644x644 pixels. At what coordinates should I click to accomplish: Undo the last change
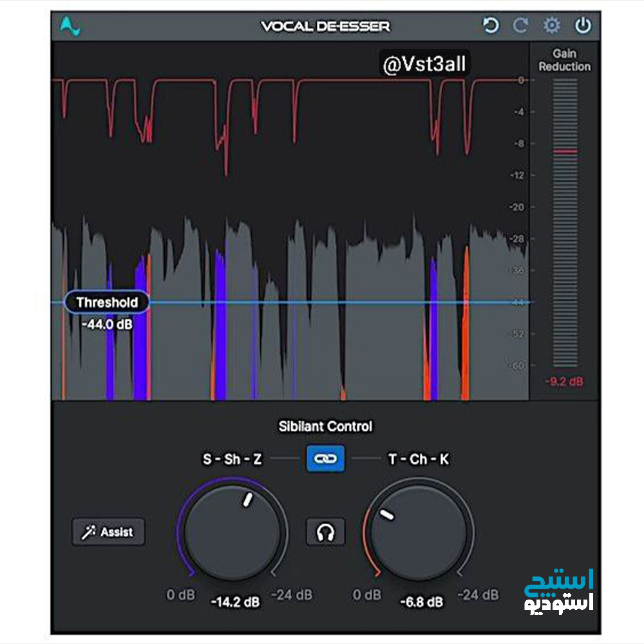(490, 26)
